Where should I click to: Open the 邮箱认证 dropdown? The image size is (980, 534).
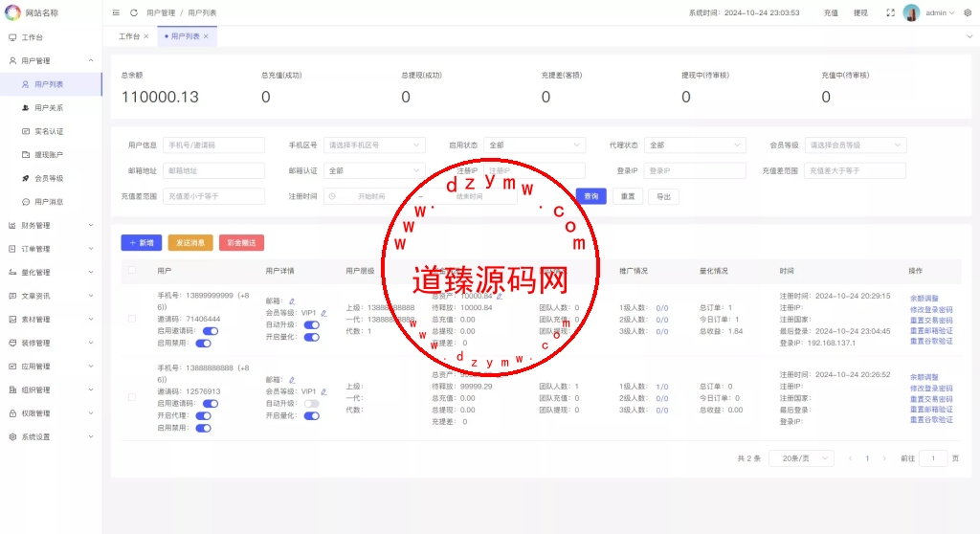click(374, 170)
